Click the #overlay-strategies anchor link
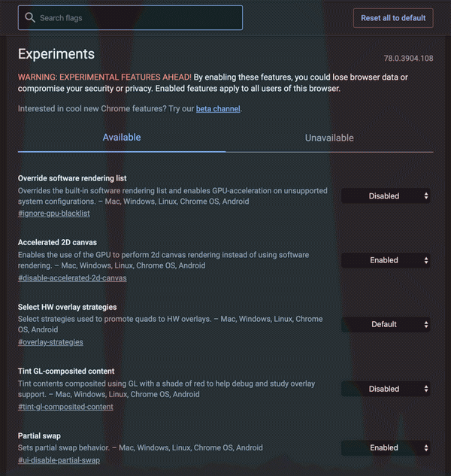 (x=50, y=342)
